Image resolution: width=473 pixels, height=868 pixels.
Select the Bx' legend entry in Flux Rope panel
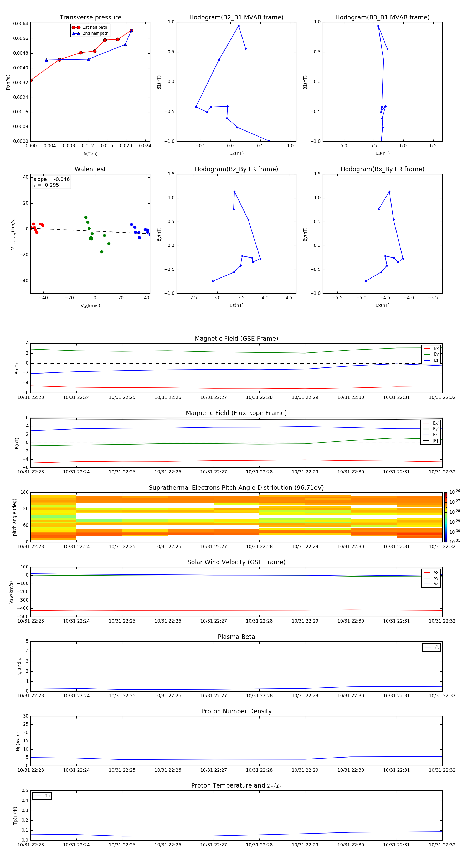click(x=431, y=423)
